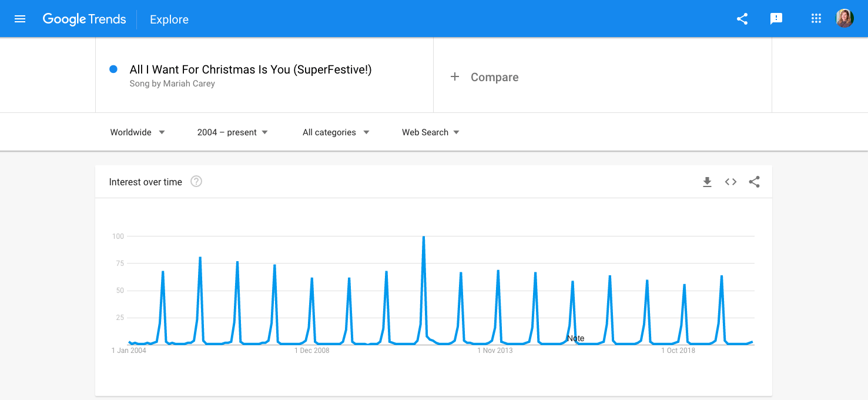Viewport: 868px width, 400px height.
Task: Click the '1 Jan 2004' axis label
Action: point(129,351)
